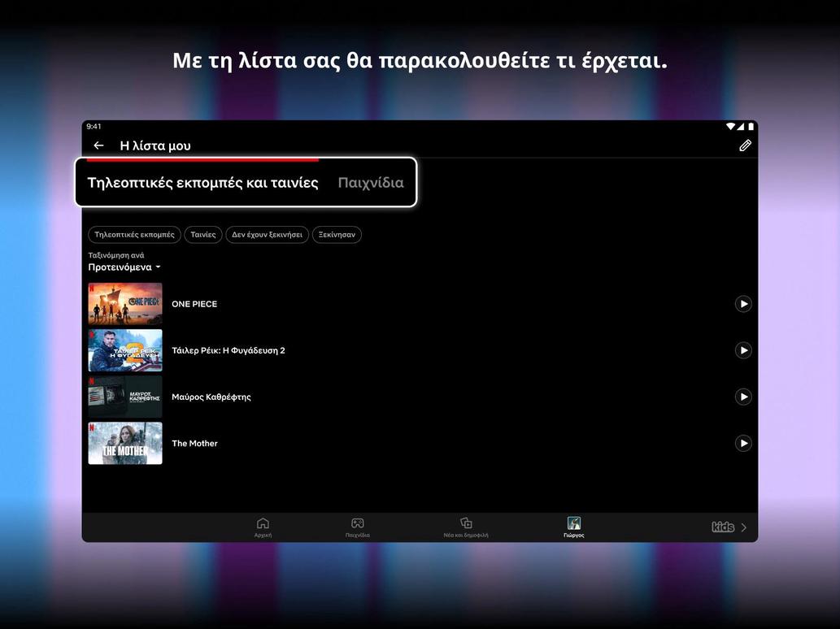The height and width of the screenshot is (629, 840).
Task: Click the Μαύρος Καθρέφτης thumbnail
Action: coord(124,396)
